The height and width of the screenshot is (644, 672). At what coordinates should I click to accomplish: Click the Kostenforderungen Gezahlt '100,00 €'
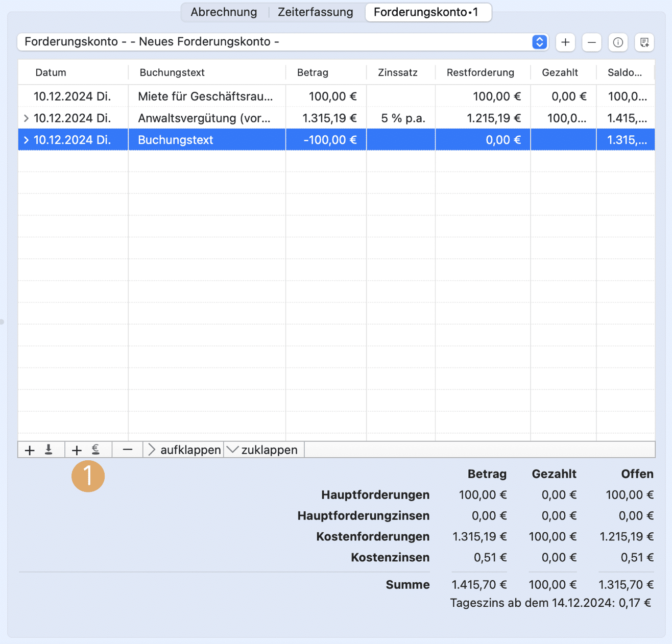553,537
